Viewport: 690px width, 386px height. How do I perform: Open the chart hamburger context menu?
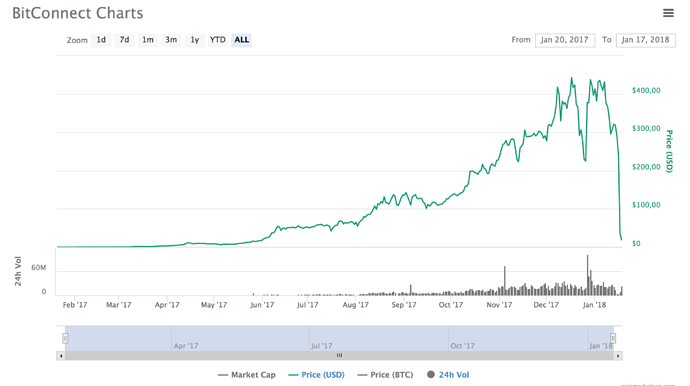coord(668,13)
